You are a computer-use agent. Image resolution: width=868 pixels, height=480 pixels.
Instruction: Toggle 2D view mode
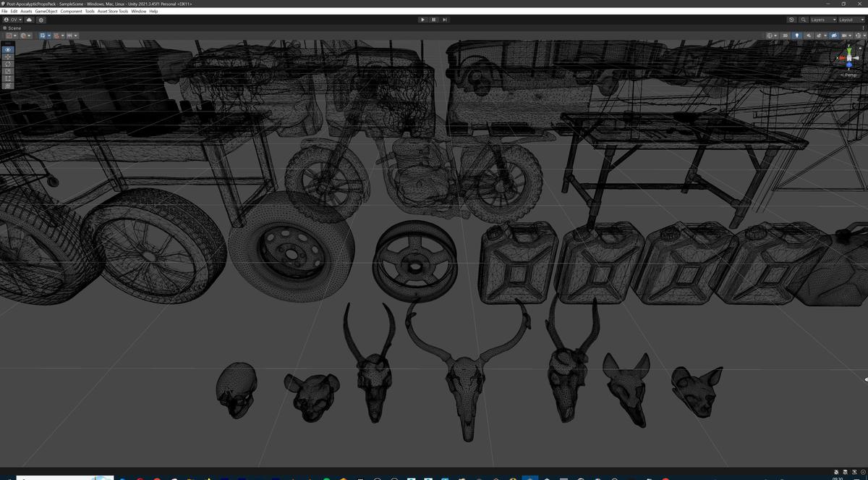pos(786,35)
